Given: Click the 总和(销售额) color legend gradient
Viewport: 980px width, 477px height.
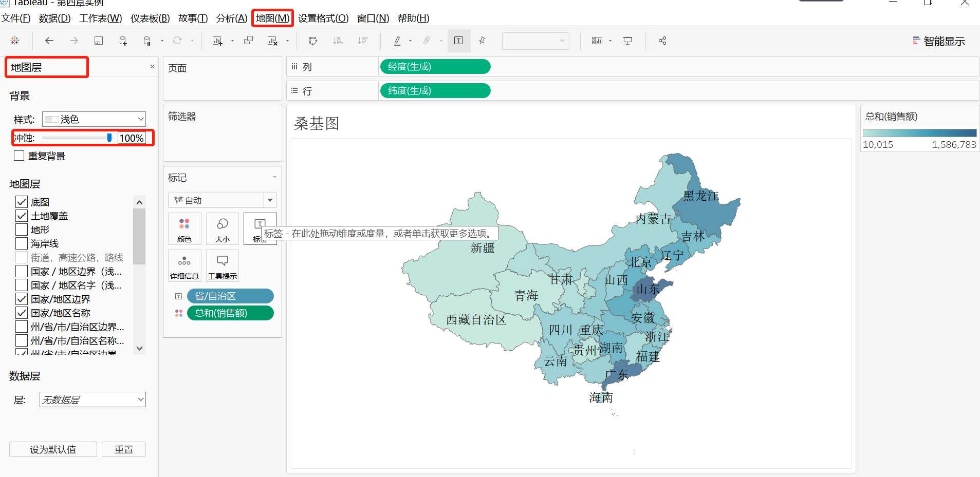Looking at the screenshot, I should pos(919,133).
